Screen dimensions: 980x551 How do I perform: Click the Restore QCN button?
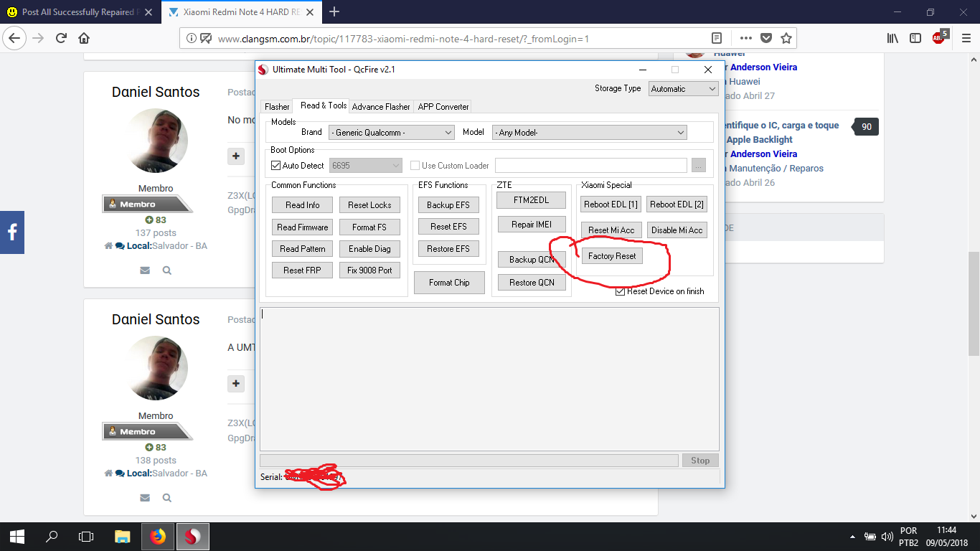point(532,283)
